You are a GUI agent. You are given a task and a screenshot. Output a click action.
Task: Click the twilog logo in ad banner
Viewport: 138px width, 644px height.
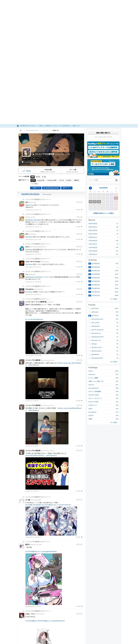[91, 174]
